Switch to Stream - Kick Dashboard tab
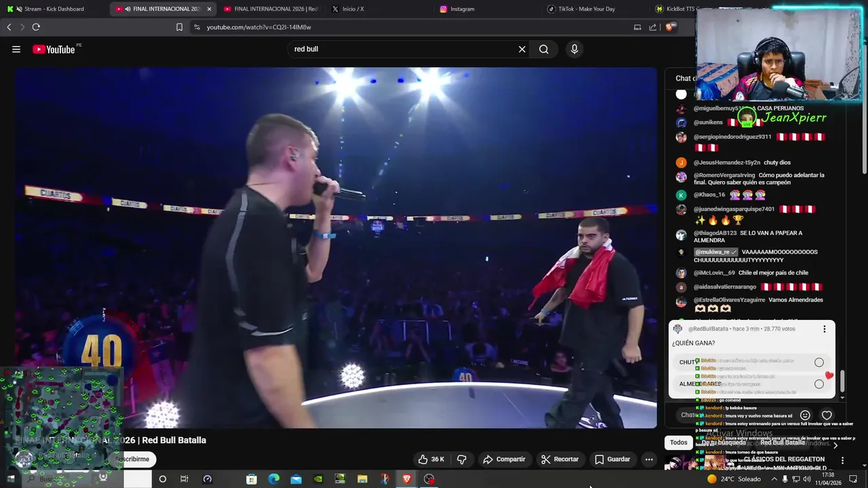The width and height of the screenshot is (868, 488). pyautogui.click(x=53, y=9)
